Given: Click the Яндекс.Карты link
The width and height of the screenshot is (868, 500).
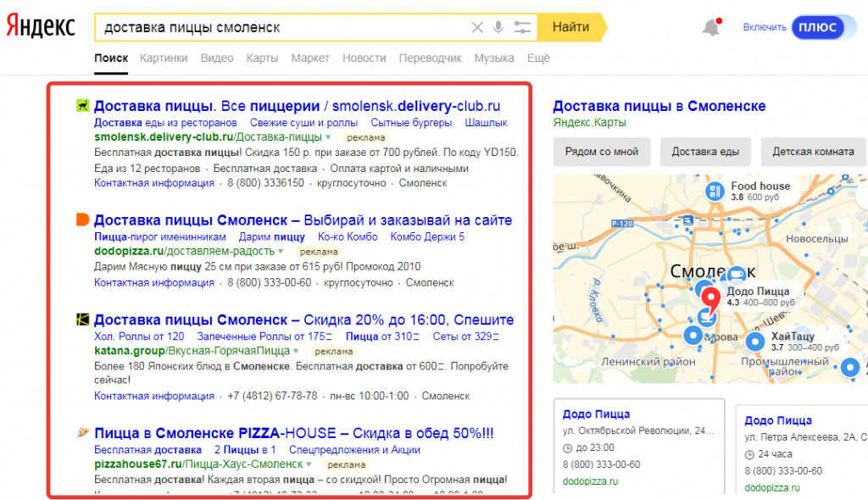Looking at the screenshot, I should (x=590, y=122).
